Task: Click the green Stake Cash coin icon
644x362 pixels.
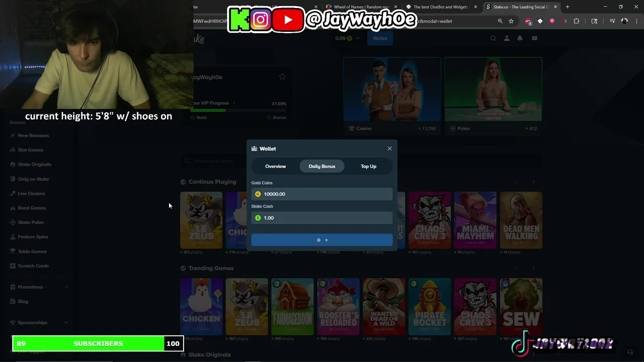Action: coord(258,218)
